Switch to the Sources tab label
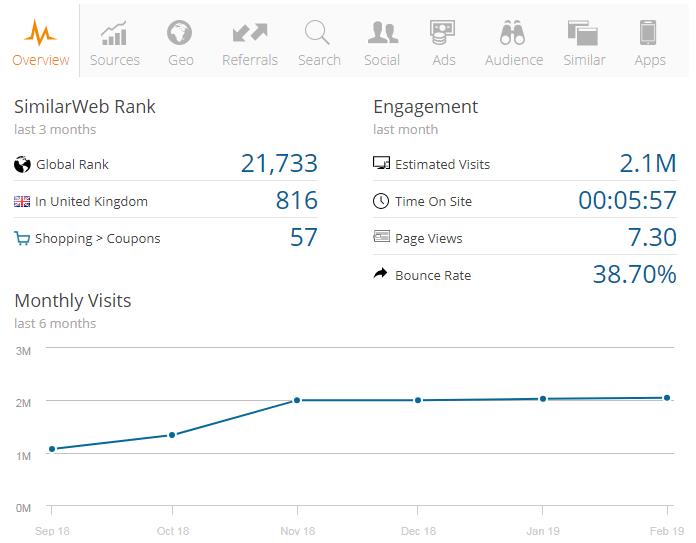 coord(114,60)
